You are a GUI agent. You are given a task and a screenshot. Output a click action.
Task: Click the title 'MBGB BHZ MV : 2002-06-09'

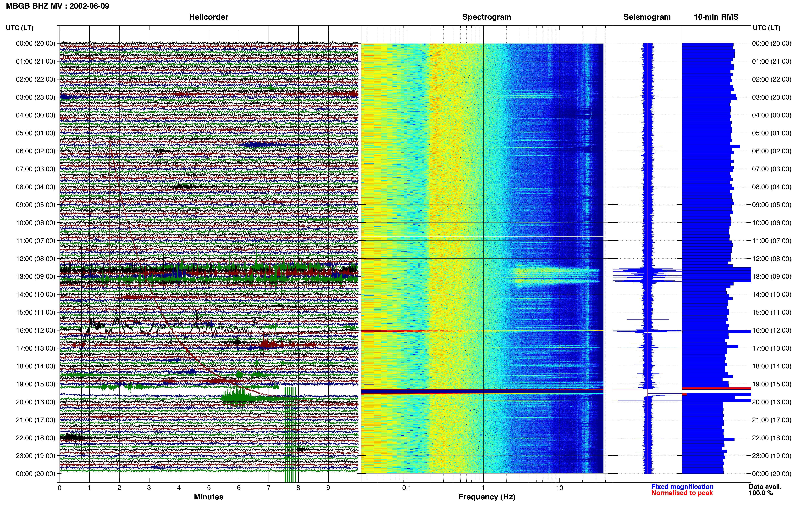(x=57, y=6)
